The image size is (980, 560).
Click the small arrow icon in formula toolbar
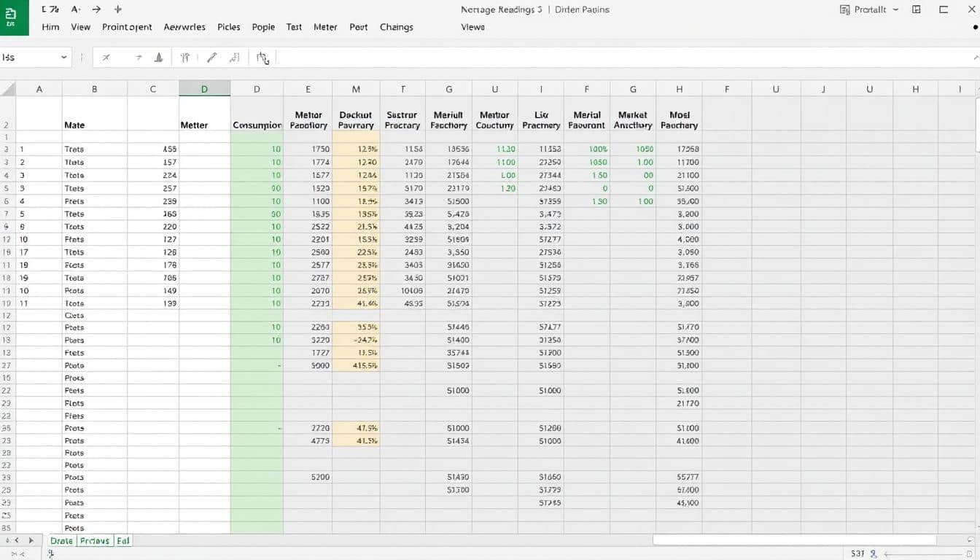tap(139, 58)
